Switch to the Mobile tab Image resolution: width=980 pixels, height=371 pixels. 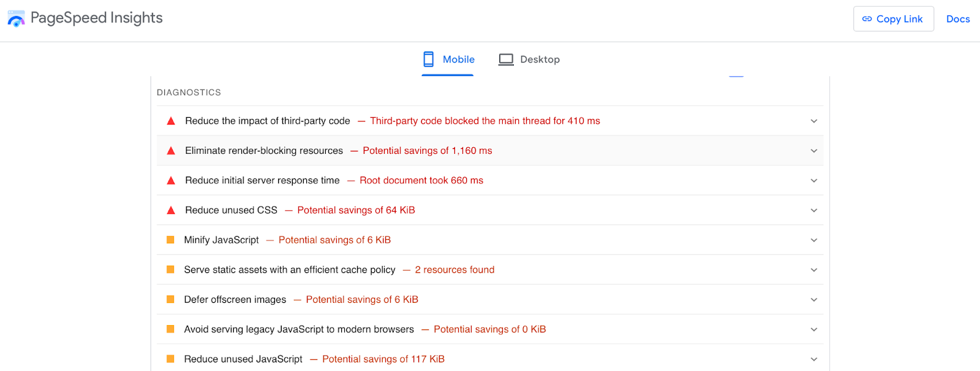coord(448,59)
